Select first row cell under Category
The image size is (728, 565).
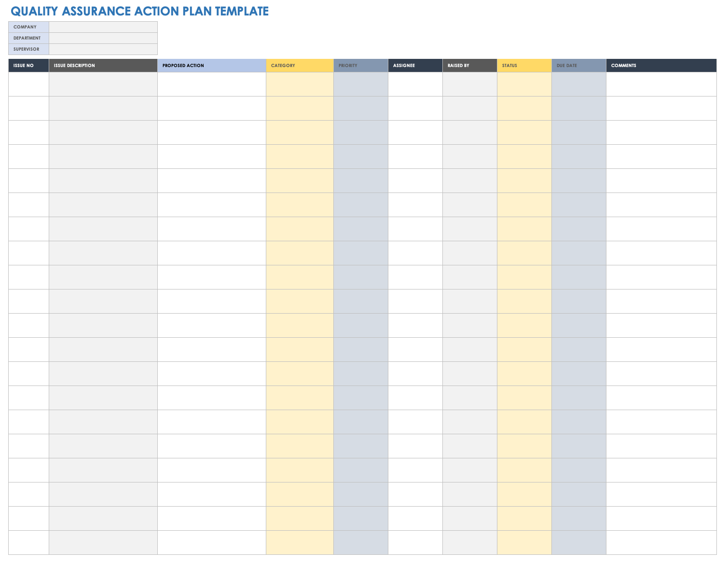coord(300,84)
